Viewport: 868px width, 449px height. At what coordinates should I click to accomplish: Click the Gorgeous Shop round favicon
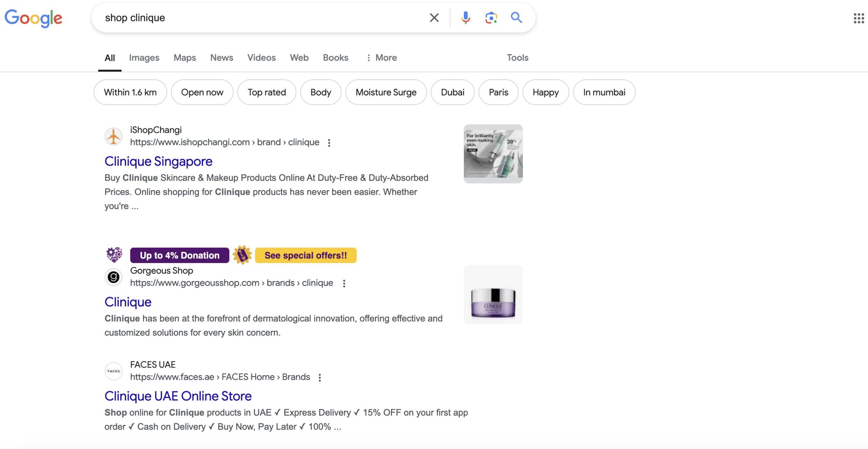tap(114, 277)
